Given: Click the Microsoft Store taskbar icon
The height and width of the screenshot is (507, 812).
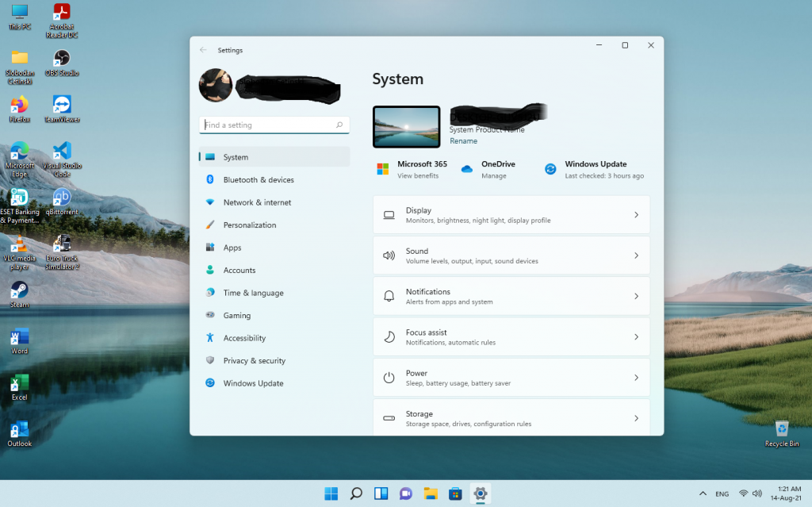Looking at the screenshot, I should coord(455,494).
